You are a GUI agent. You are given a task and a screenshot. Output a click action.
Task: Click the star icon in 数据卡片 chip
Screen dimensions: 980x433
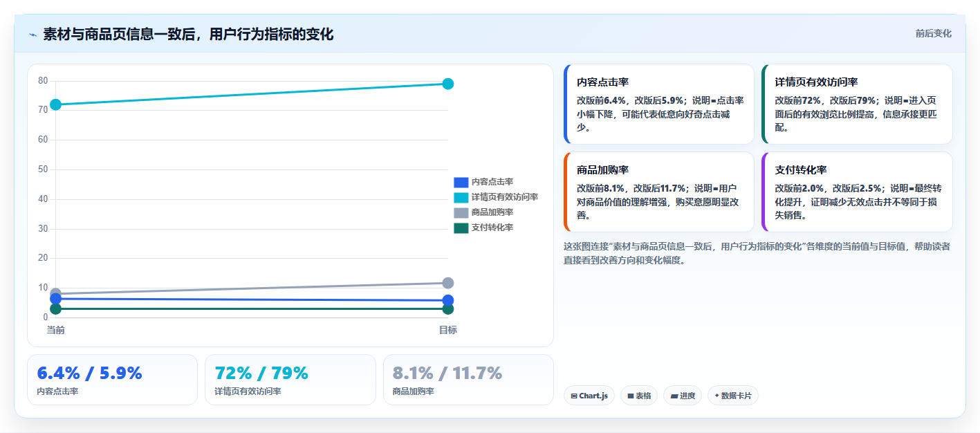(716, 396)
